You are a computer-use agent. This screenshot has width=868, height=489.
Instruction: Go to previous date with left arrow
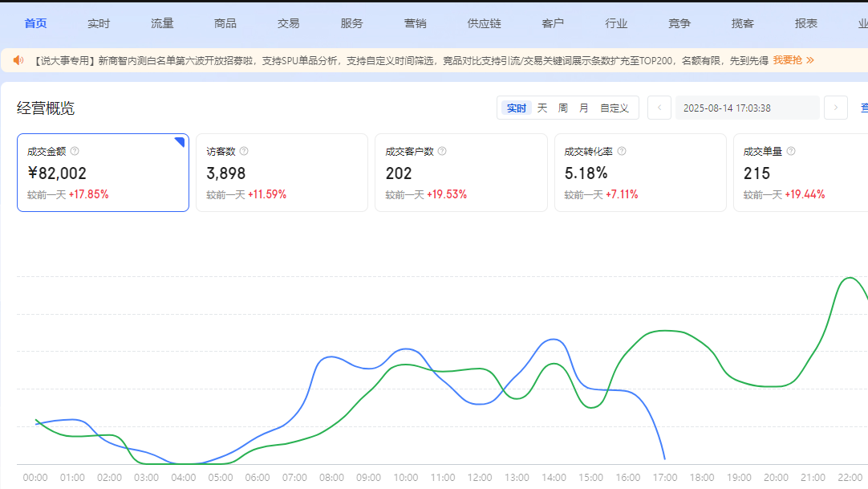(659, 108)
